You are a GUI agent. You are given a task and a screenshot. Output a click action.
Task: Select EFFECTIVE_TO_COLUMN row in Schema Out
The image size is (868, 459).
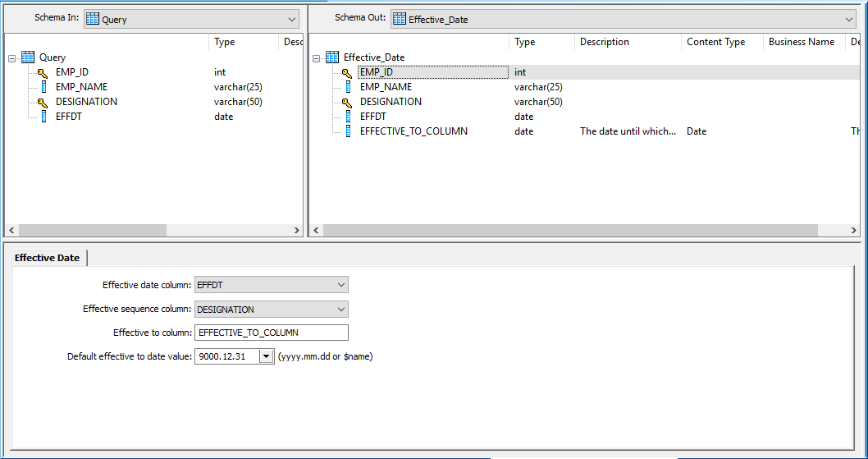click(584, 131)
